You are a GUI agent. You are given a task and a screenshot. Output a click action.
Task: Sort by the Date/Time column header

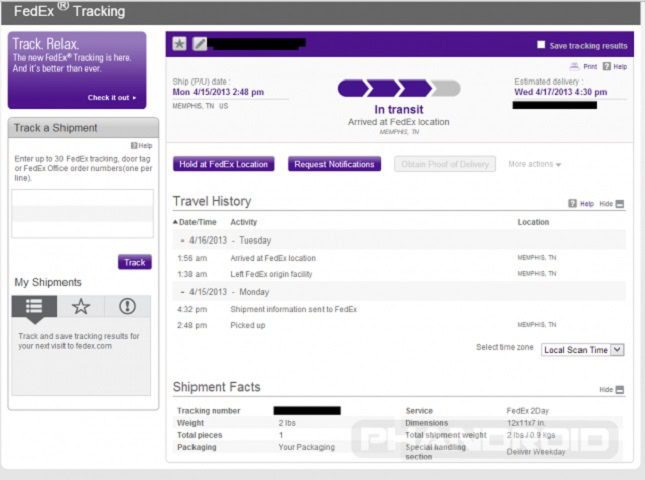pyautogui.click(x=195, y=222)
